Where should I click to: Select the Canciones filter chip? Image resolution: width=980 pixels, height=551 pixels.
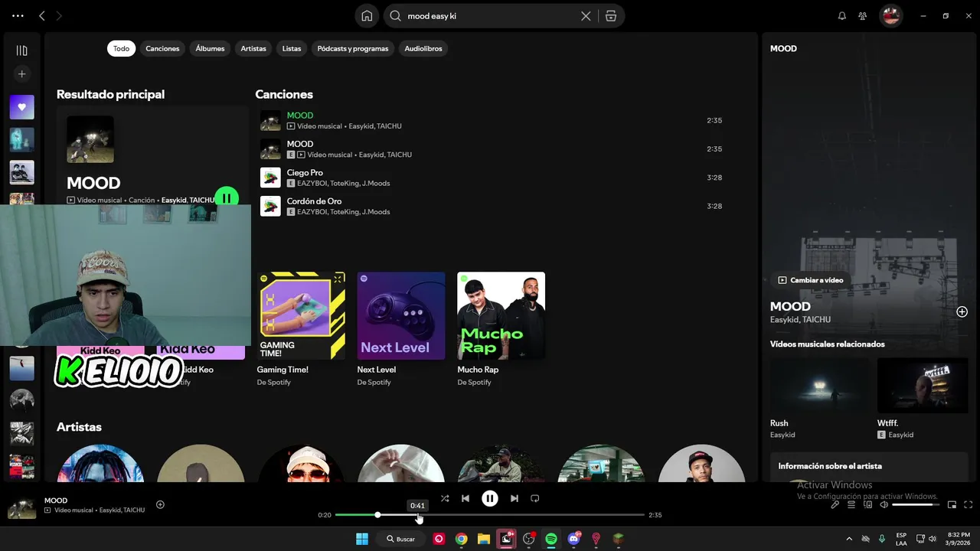(162, 48)
